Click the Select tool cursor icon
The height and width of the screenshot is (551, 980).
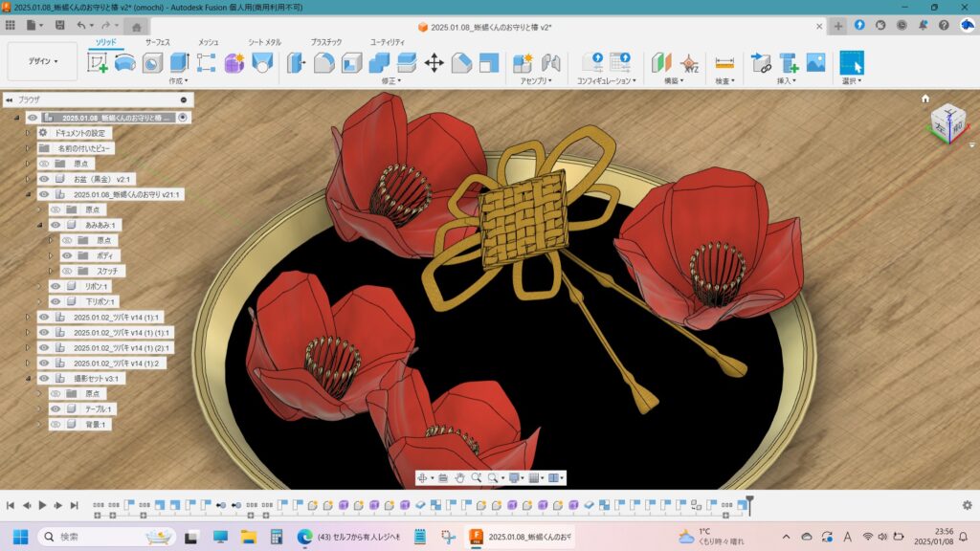click(851, 63)
